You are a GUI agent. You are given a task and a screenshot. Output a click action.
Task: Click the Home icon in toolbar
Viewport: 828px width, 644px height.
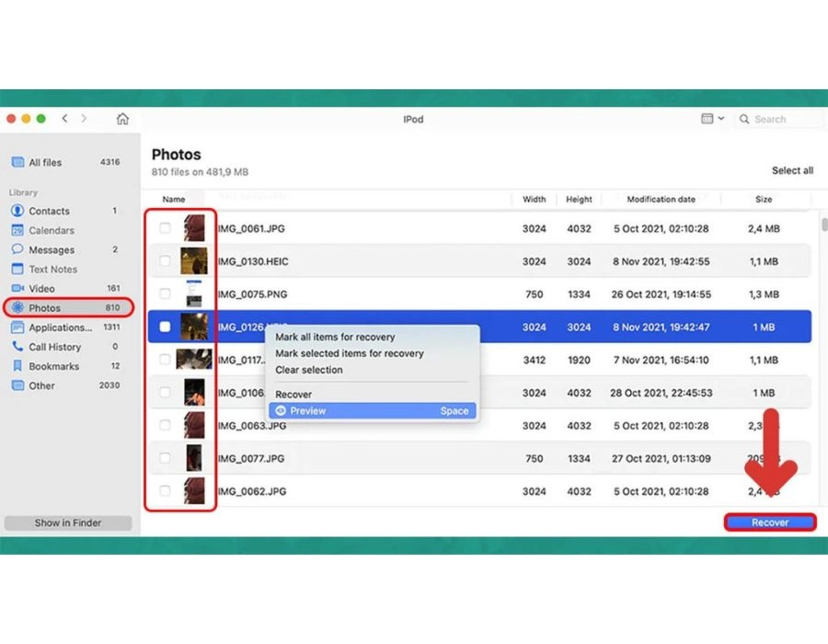[x=122, y=119]
